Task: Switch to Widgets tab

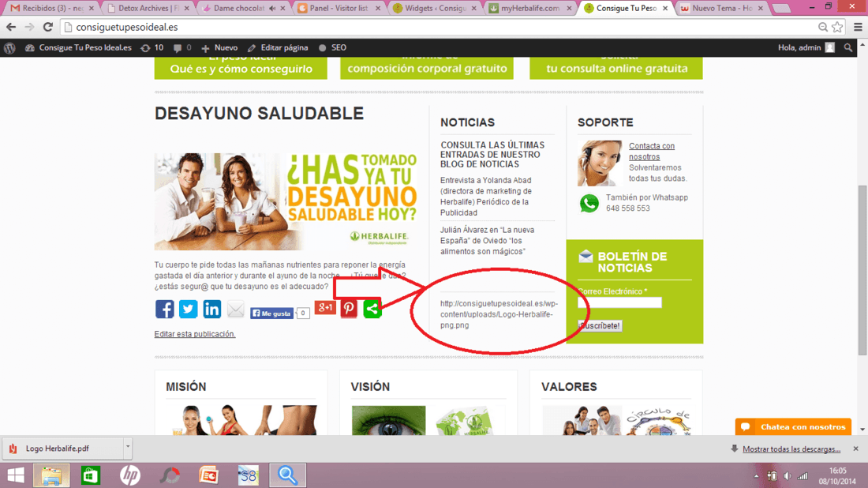Action: point(435,9)
